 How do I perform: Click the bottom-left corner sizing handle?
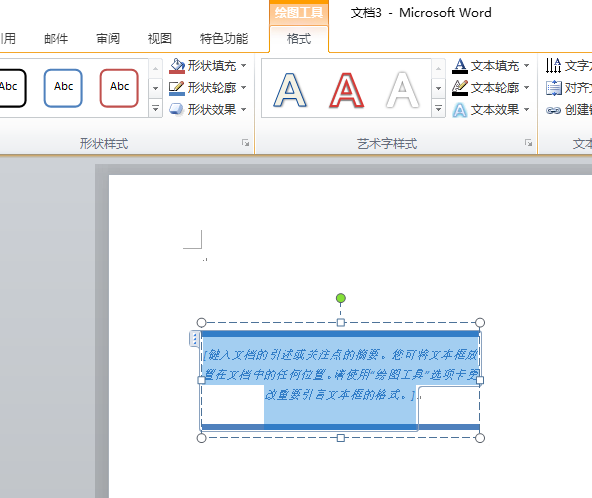click(x=202, y=438)
